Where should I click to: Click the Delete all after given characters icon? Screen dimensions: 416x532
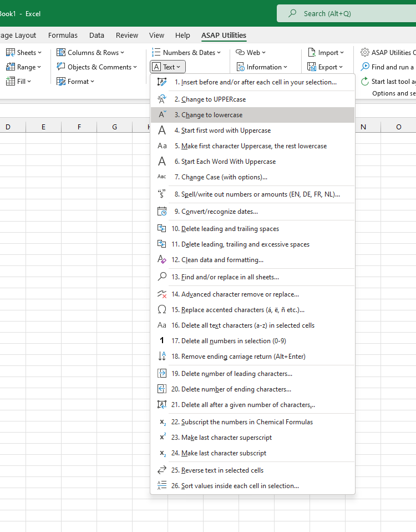(x=162, y=405)
